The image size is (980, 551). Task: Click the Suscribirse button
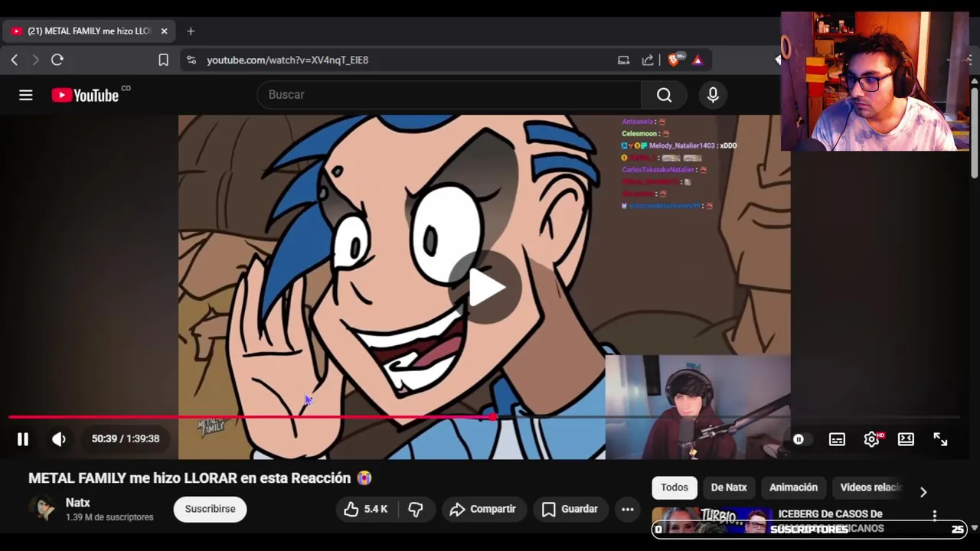click(210, 509)
